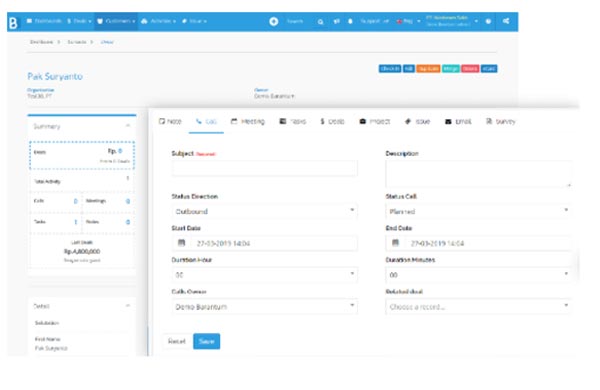Click the plus quick-add icon
Viewport: 600px width, 390px height.
[x=274, y=21]
